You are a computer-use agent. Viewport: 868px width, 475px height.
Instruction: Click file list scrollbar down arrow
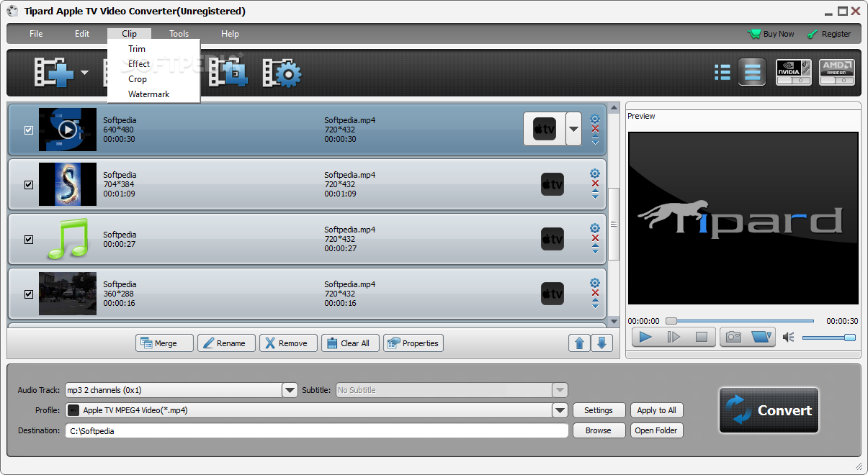click(614, 321)
